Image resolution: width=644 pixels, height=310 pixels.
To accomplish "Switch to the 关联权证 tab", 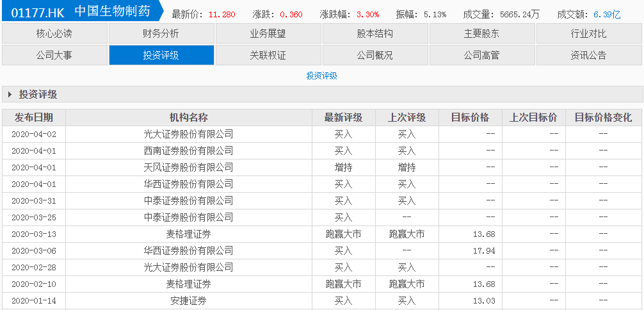I will pyautogui.click(x=268, y=55).
